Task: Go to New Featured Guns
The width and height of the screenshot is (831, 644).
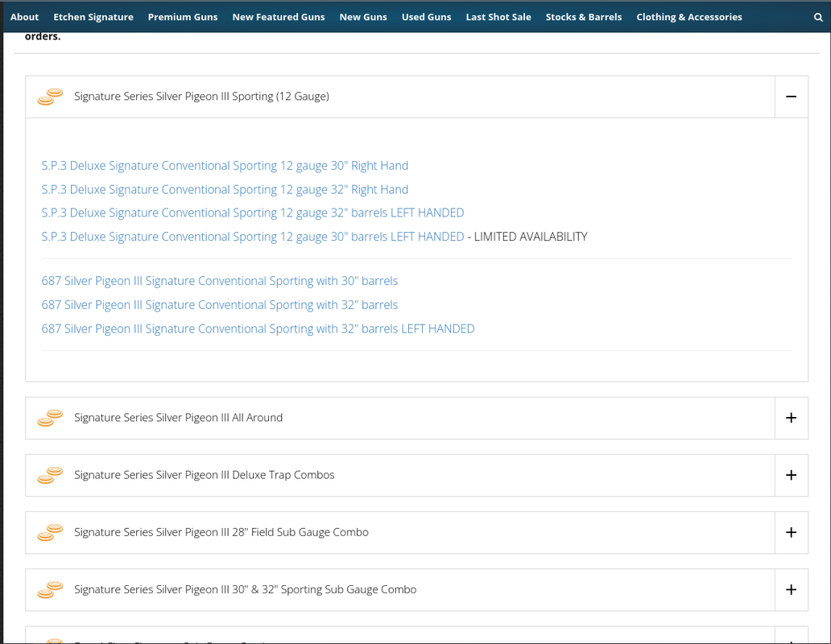Action: coord(279,17)
